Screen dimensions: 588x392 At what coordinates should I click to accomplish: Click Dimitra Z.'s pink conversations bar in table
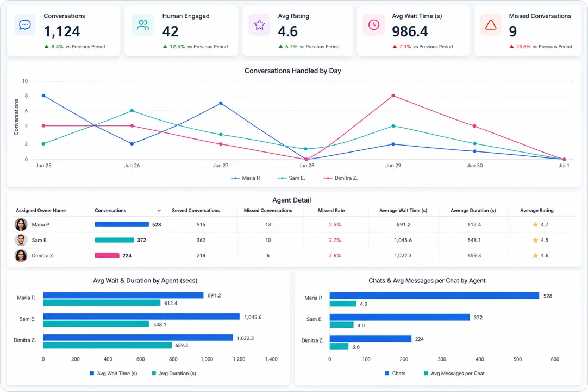point(107,256)
